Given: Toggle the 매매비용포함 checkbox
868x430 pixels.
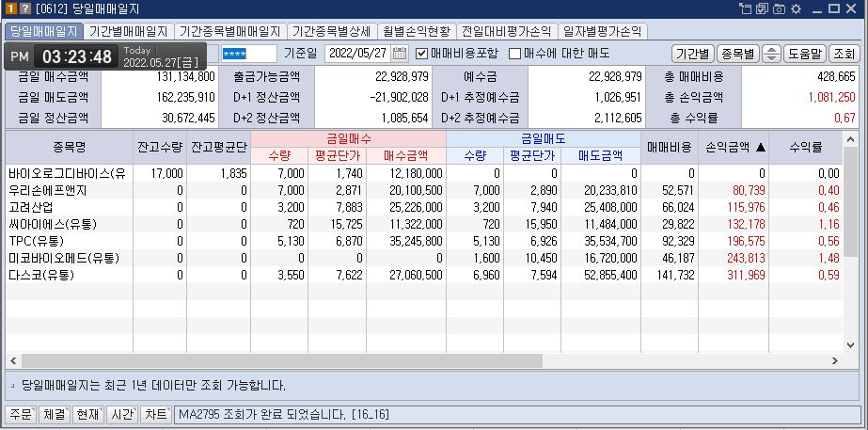Looking at the screenshot, I should (x=422, y=54).
